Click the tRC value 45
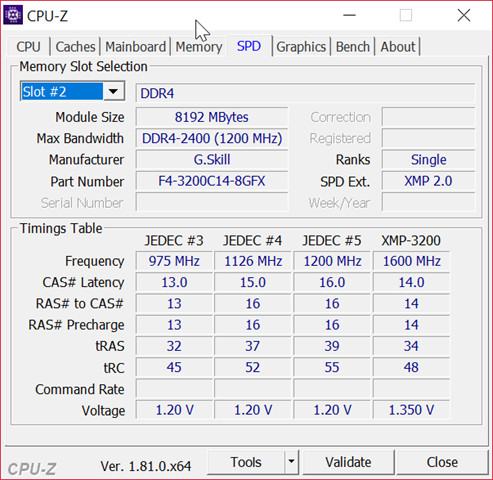Image resolution: width=493 pixels, height=480 pixels. click(174, 367)
